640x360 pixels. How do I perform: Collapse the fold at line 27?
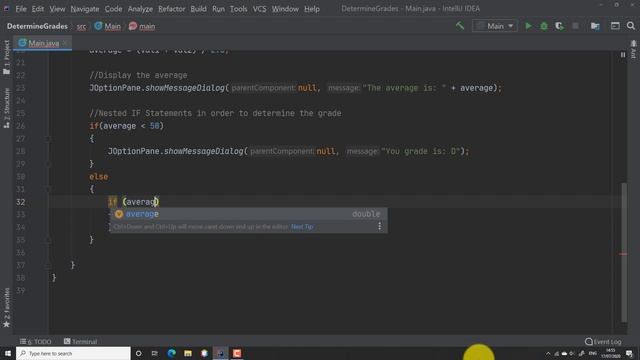[x=48, y=139]
